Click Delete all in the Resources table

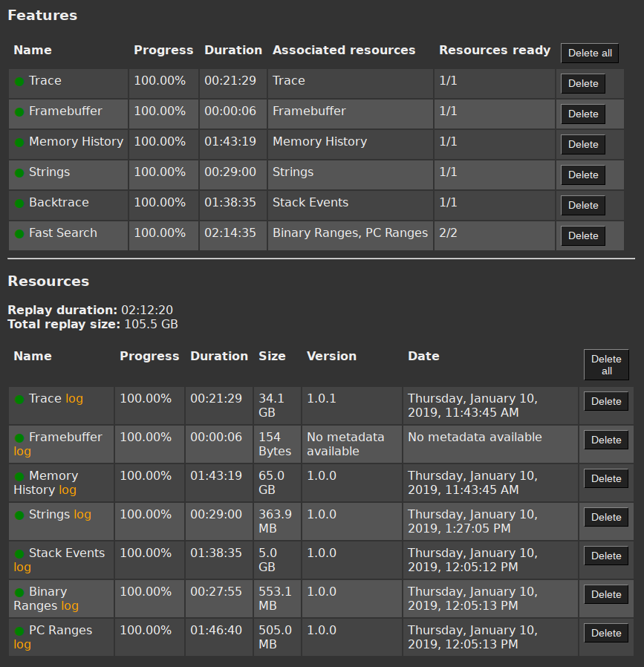click(606, 365)
